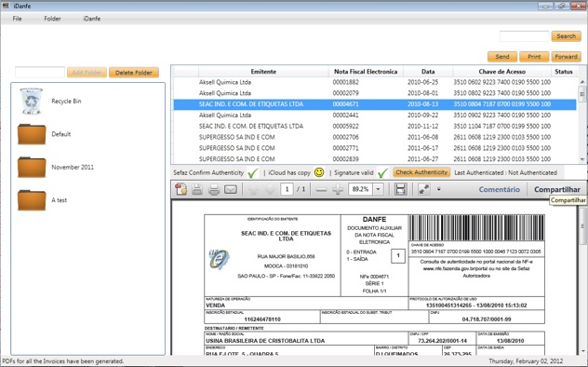
Task: Click the search text field
Action: pos(524,36)
